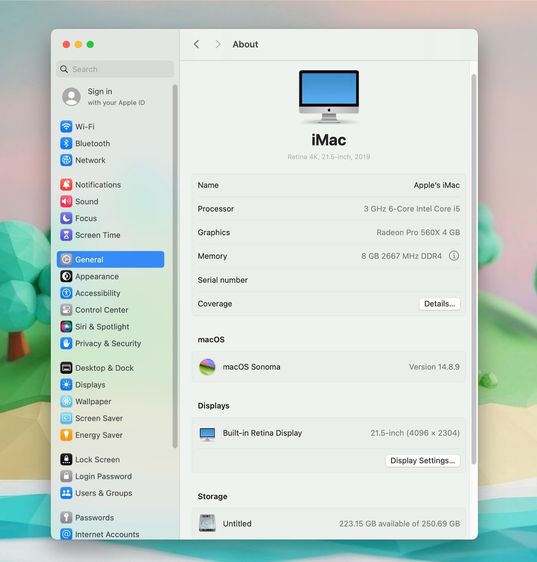This screenshot has height=562, width=537.
Task: Click the Memory info circle icon
Action: tap(454, 256)
